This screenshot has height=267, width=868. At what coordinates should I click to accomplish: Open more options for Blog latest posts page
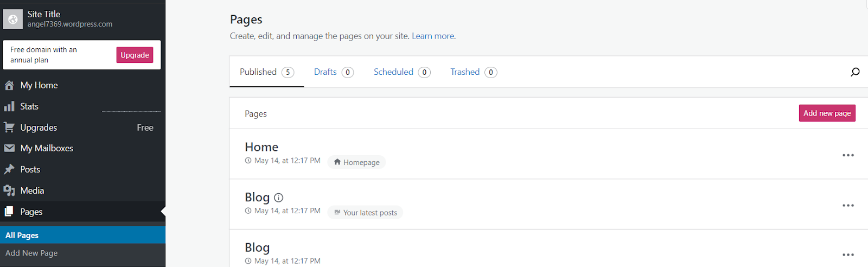pyautogui.click(x=848, y=206)
